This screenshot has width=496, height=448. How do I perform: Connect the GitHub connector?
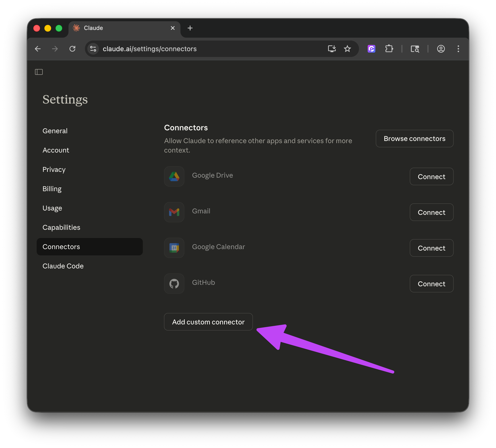[431, 284]
